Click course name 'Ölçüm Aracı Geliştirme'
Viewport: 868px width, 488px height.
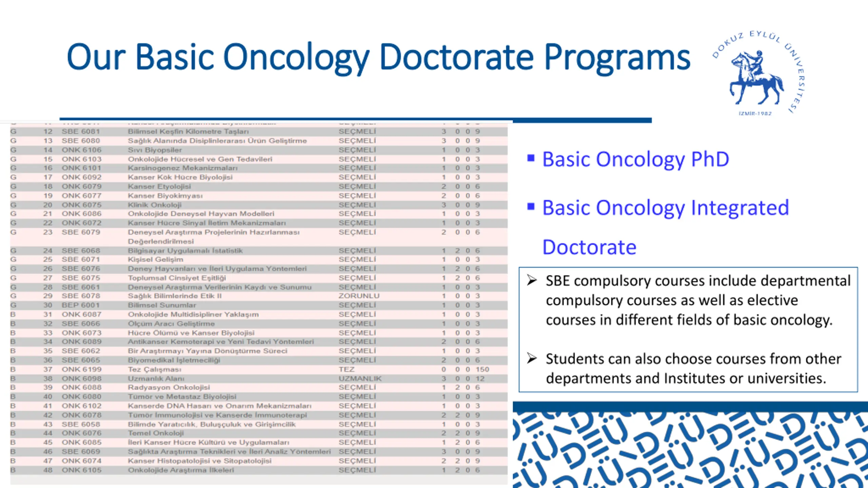click(171, 324)
